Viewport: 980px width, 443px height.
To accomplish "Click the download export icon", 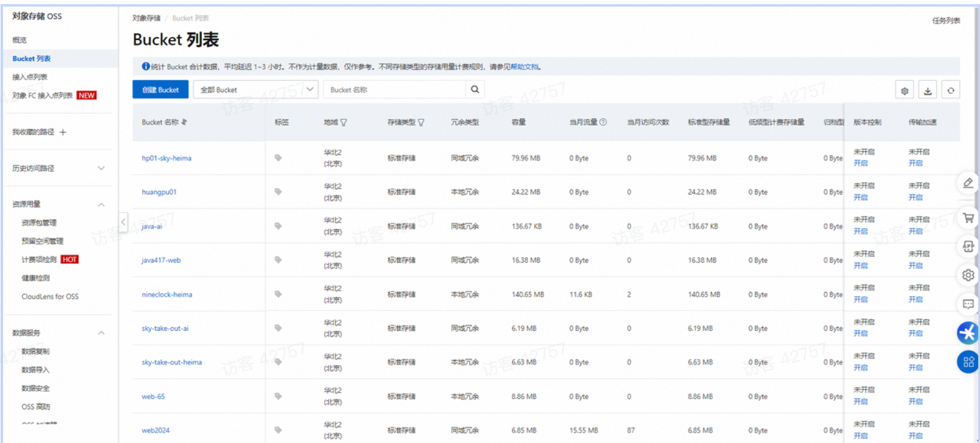I will 927,91.
